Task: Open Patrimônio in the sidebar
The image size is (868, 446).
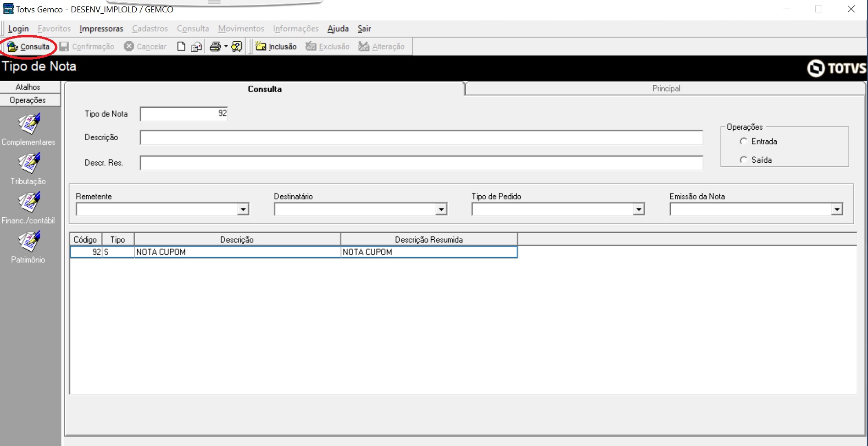Action: pos(28,248)
